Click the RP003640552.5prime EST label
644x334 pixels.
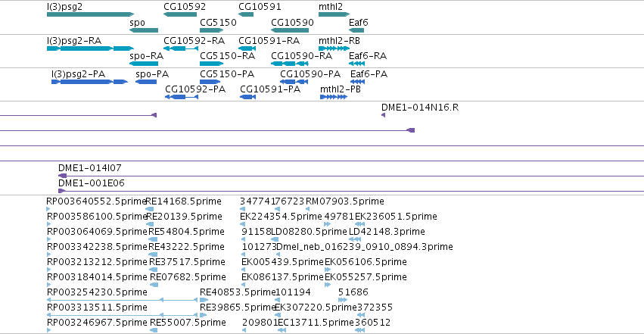pyautogui.click(x=97, y=201)
